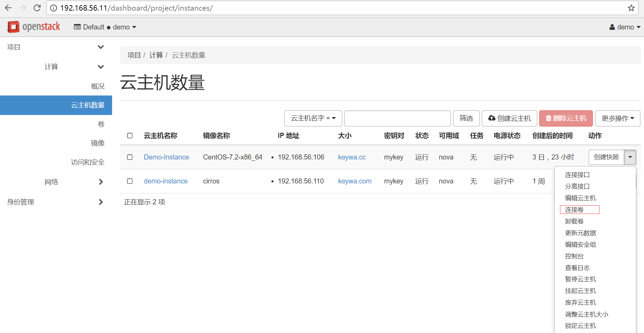Screen dimensions: 644x333
Task: Select 云主机数量 in the sidebar
Action: pyautogui.click(x=56, y=105)
